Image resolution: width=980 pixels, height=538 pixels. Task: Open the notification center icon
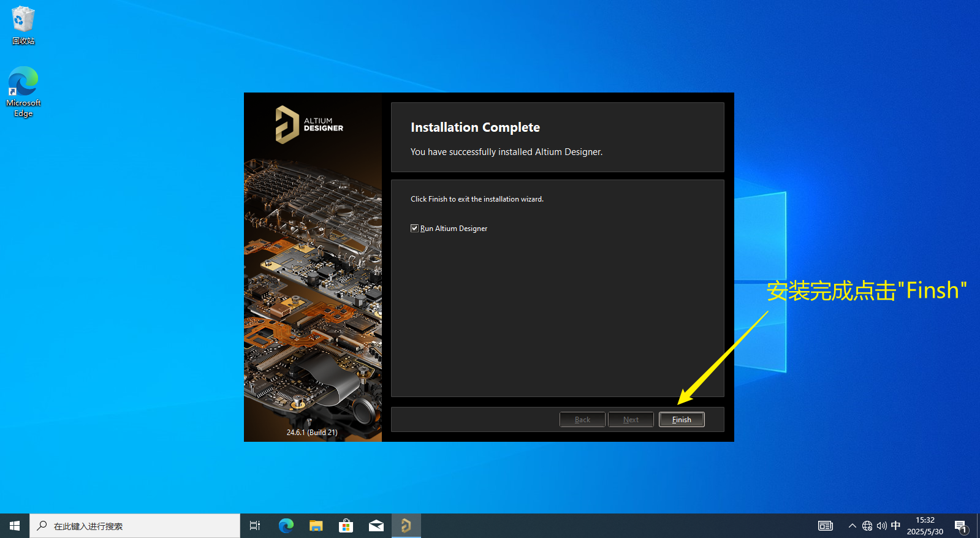961,526
